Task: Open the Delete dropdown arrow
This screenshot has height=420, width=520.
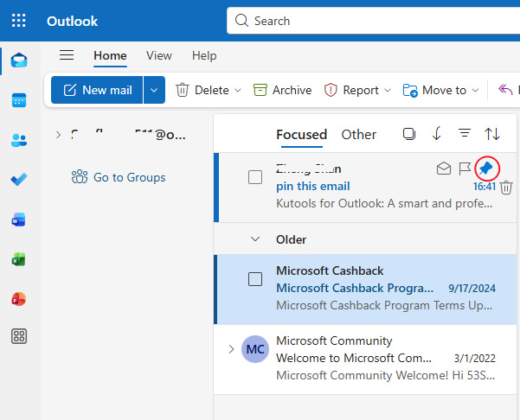Action: point(238,90)
